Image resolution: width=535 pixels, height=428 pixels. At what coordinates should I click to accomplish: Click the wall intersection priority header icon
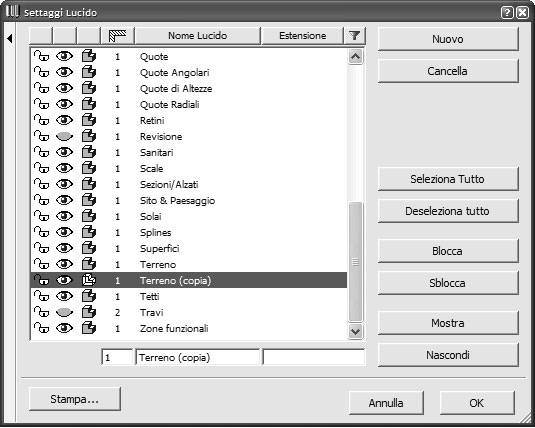coord(117,35)
